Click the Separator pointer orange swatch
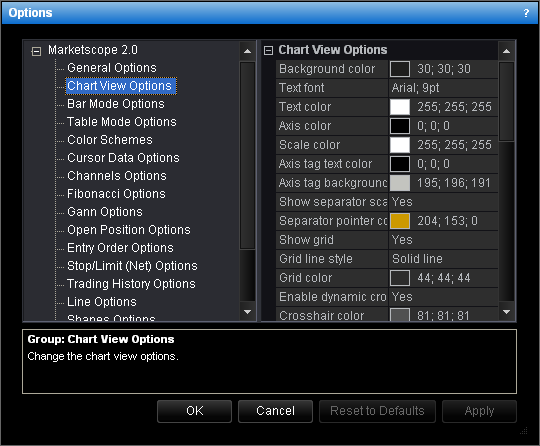The width and height of the screenshot is (540, 446). (x=400, y=221)
